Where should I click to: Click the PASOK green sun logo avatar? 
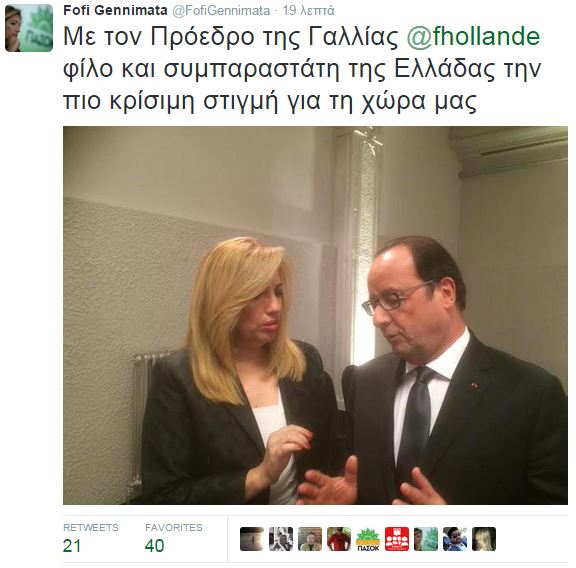tap(368, 539)
